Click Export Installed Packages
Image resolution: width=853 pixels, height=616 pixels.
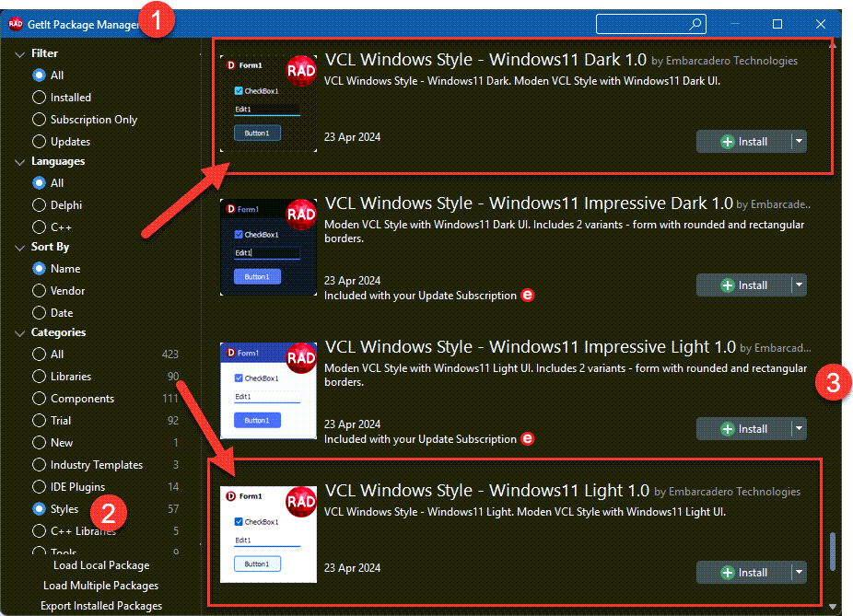[x=101, y=606]
